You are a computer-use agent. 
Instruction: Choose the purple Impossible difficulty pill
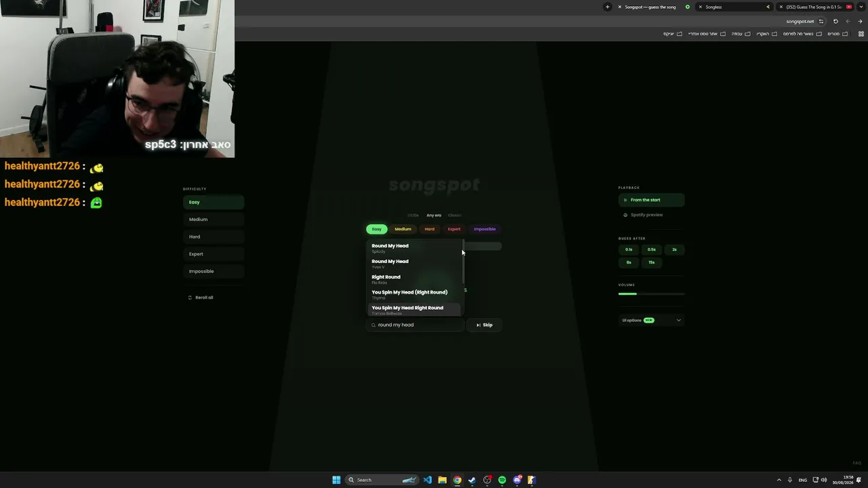click(x=485, y=229)
